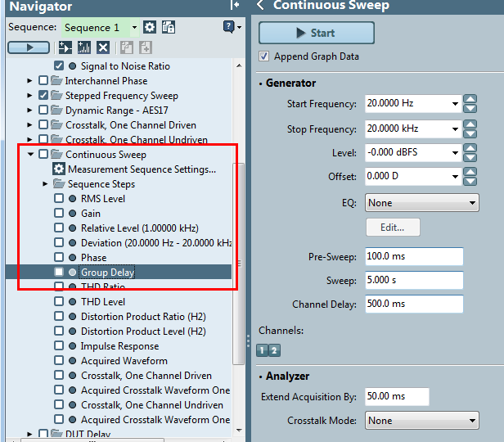
Task: Click the Interchannel Phase folder icon
Action: [x=56, y=80]
